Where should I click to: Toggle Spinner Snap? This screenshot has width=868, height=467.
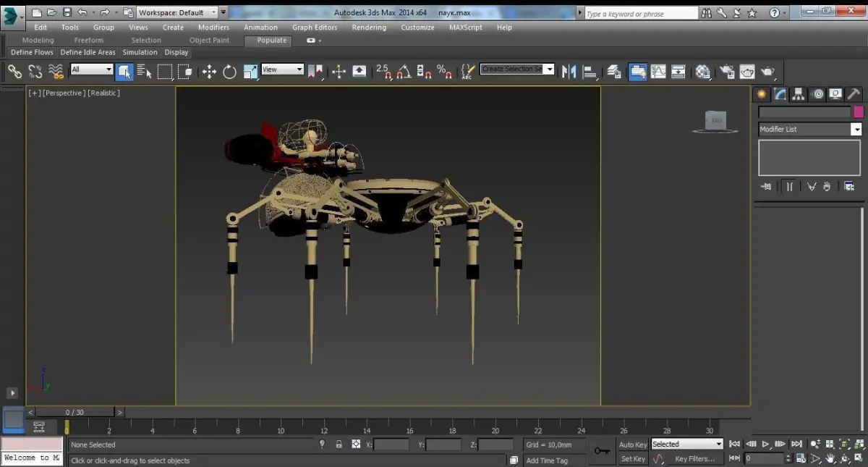pos(425,71)
